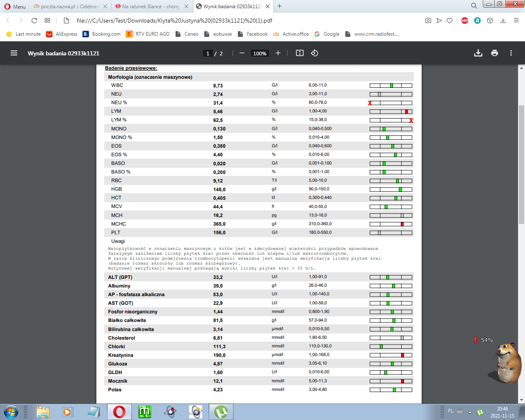Take a snapshot with camera icon

[428, 21]
